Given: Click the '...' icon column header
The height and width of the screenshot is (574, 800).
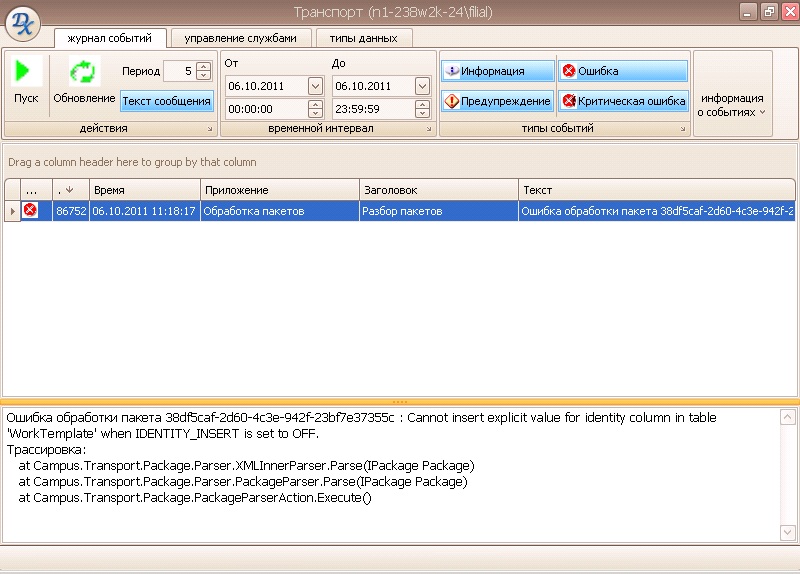Looking at the screenshot, I should [x=36, y=190].
